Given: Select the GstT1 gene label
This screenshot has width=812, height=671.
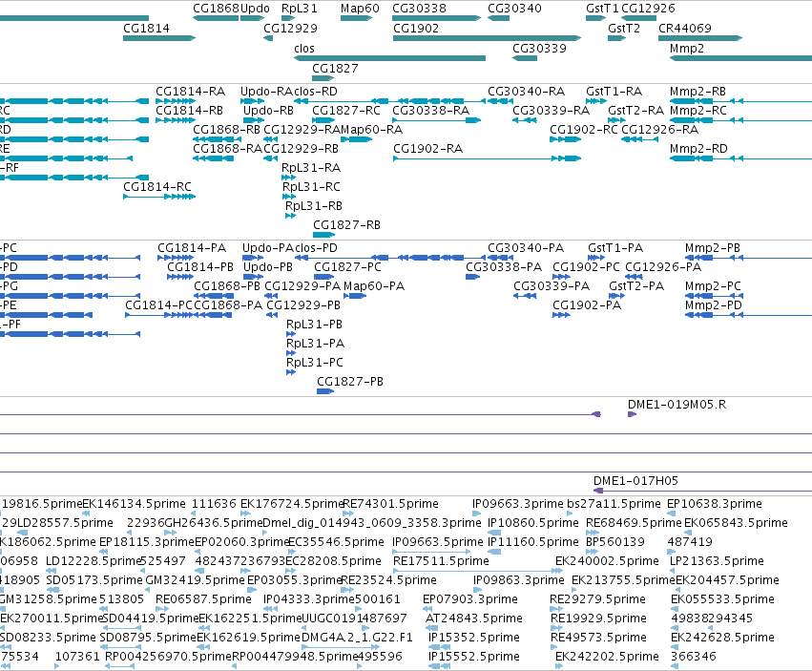Looking at the screenshot, I should click(x=602, y=9).
